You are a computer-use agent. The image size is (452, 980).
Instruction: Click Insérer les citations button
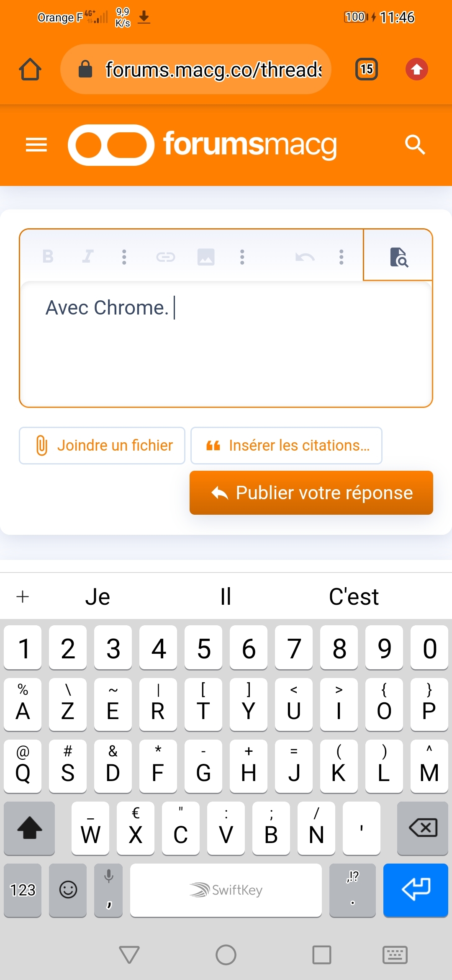tap(286, 445)
